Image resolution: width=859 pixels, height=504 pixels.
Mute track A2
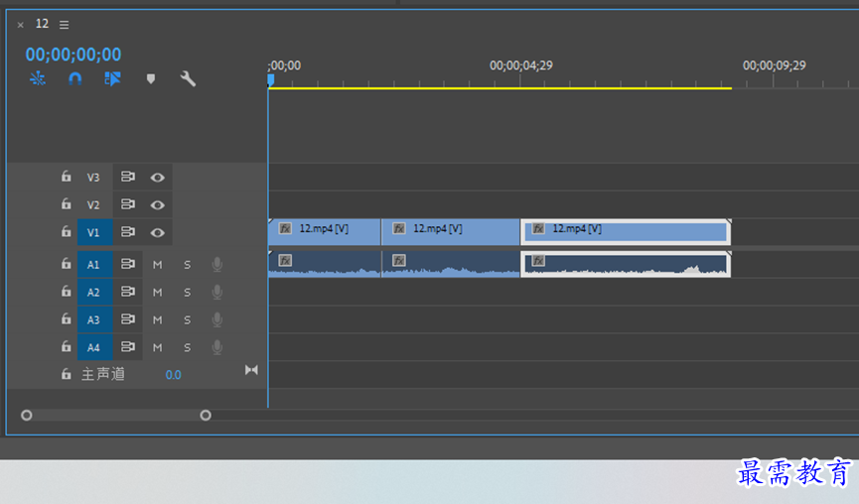[157, 293]
